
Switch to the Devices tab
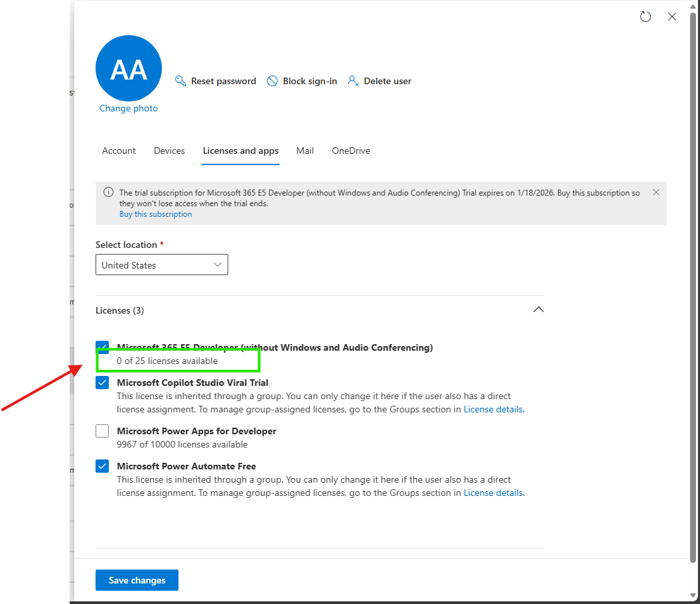click(169, 151)
